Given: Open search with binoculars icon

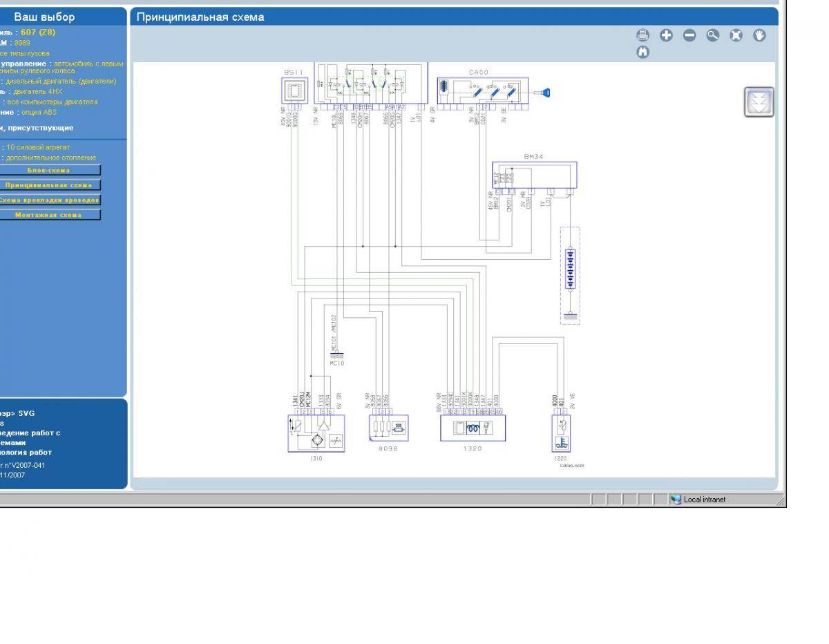Looking at the screenshot, I should 643,52.
